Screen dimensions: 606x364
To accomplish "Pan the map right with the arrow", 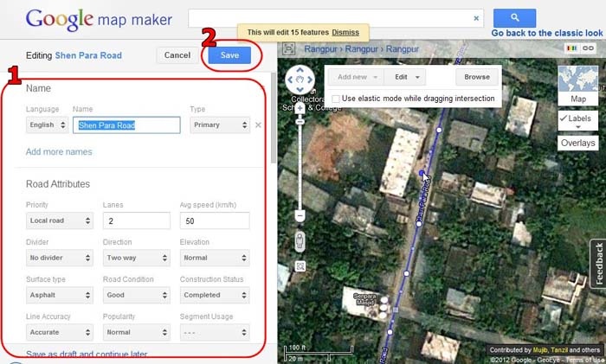I will tap(310, 80).
